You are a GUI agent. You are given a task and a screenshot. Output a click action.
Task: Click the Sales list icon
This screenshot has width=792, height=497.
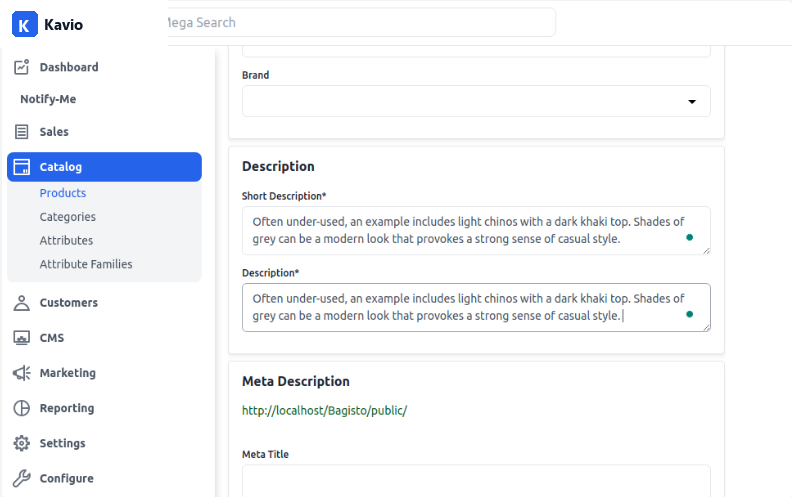click(x=21, y=132)
